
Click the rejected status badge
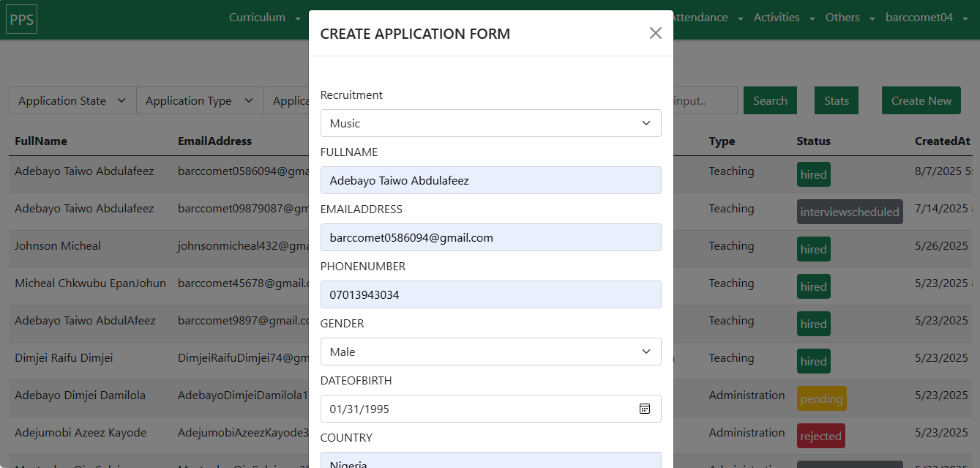pyautogui.click(x=820, y=437)
